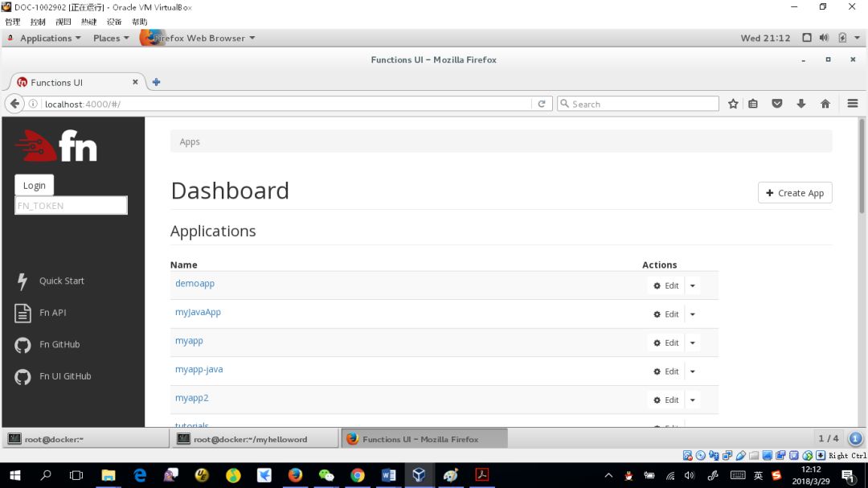The height and width of the screenshot is (488, 868).
Task: Open the myapp application
Action: (189, 341)
